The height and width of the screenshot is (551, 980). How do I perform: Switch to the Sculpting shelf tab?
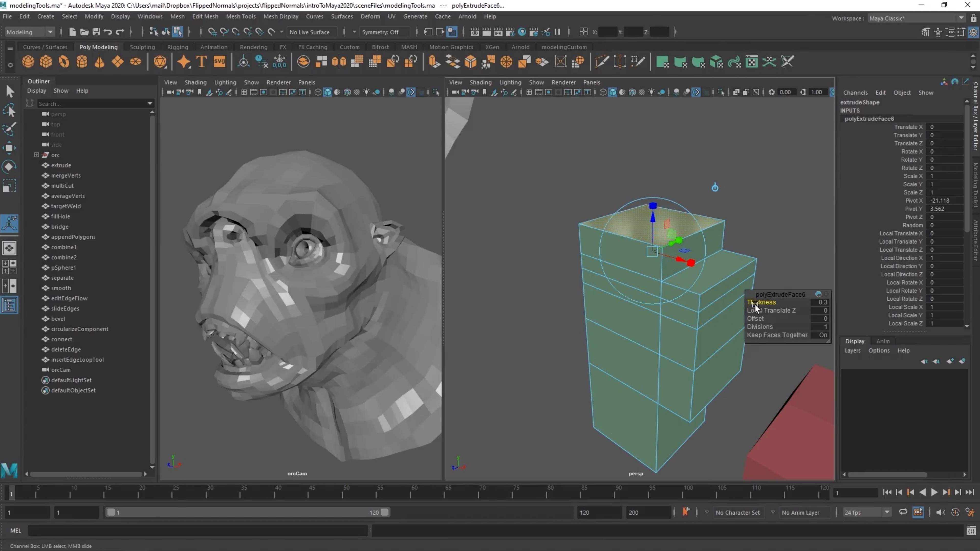click(142, 47)
